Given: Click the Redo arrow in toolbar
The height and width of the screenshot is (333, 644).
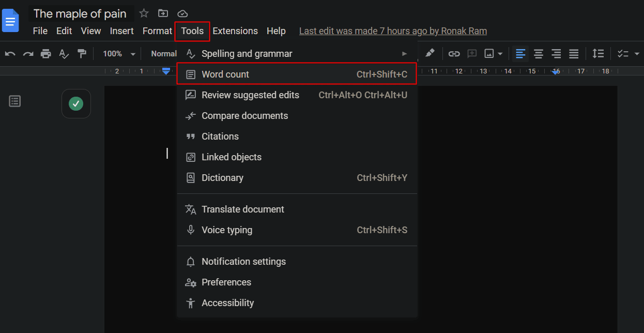Looking at the screenshot, I should (x=28, y=54).
